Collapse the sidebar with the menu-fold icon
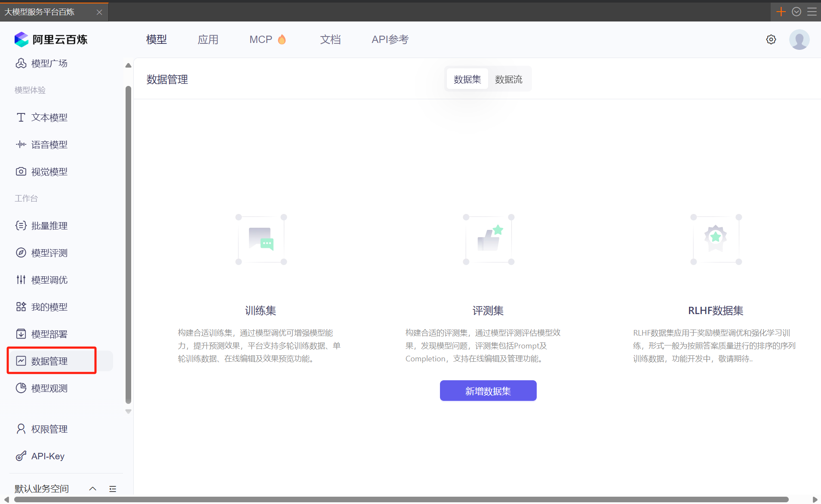The image size is (821, 504). click(113, 489)
